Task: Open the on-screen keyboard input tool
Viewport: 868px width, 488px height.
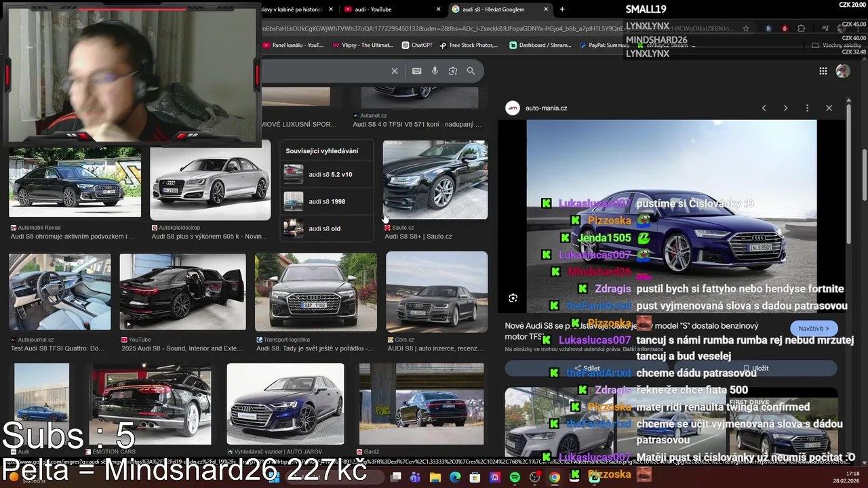Action: pyautogui.click(x=416, y=70)
